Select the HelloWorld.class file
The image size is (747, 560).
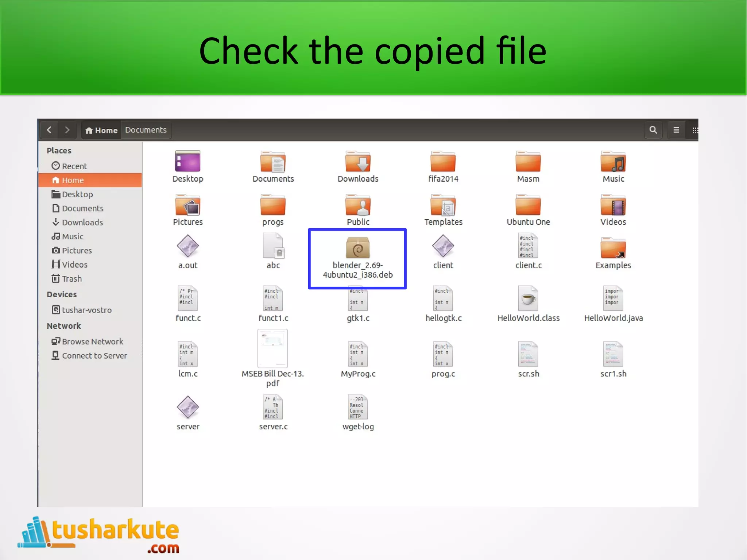528,304
